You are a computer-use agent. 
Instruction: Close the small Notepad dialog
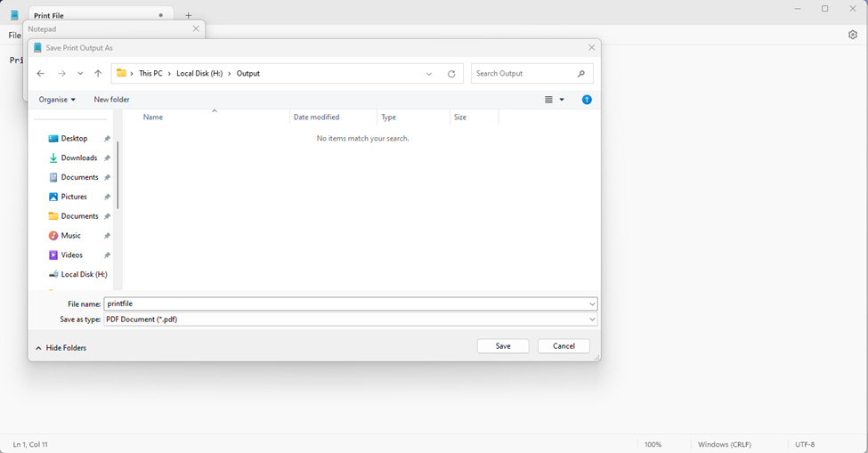[x=196, y=28]
